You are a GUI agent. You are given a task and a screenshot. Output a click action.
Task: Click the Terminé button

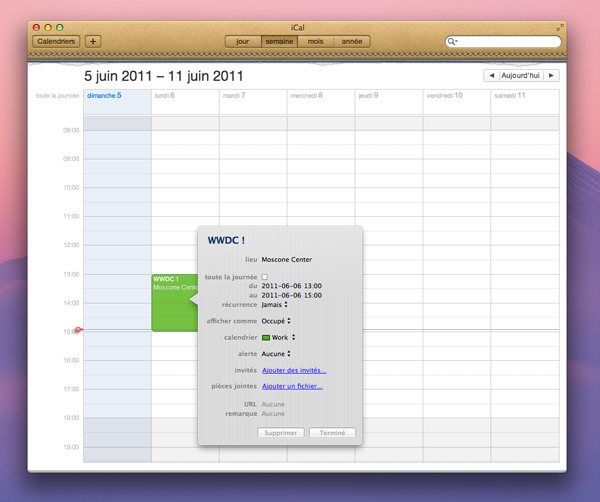click(x=332, y=433)
